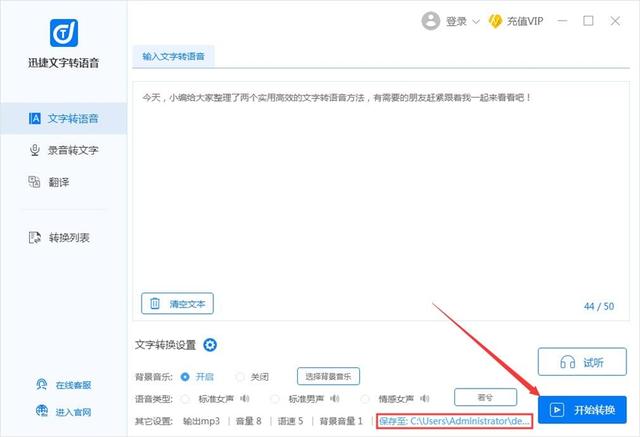Click the 录音转文字 microphone icon

35,150
